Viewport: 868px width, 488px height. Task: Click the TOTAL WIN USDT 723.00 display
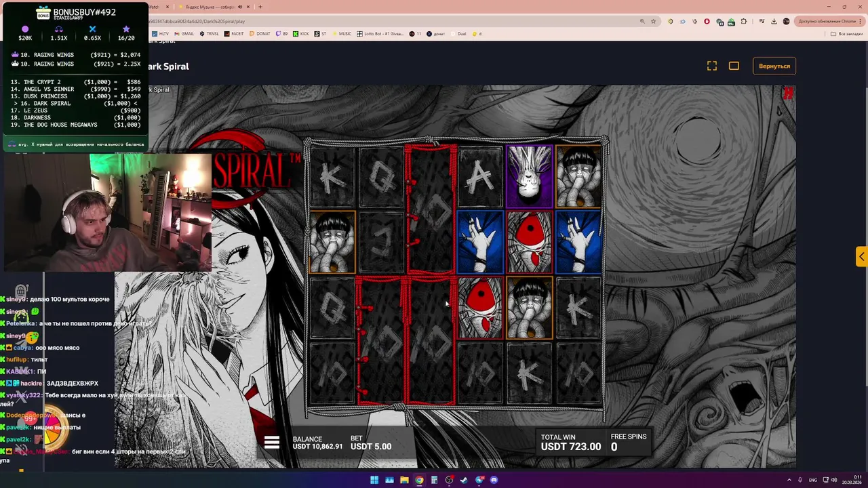click(x=570, y=442)
